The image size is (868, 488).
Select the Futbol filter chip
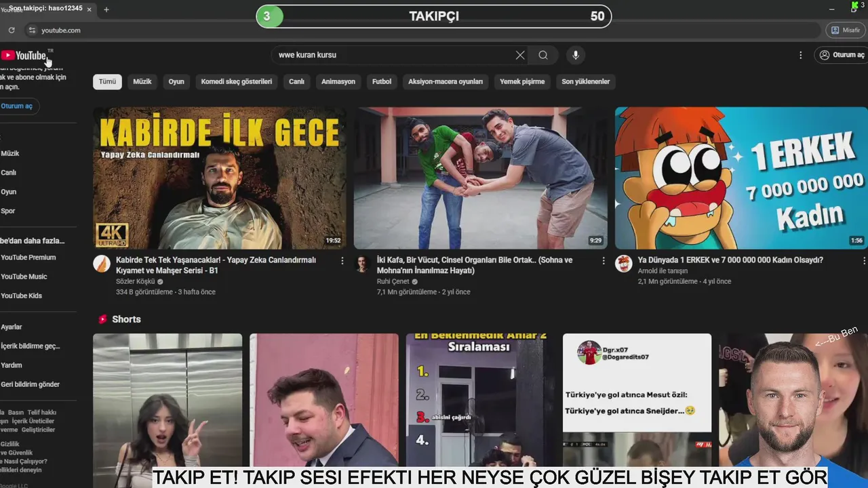pos(382,81)
